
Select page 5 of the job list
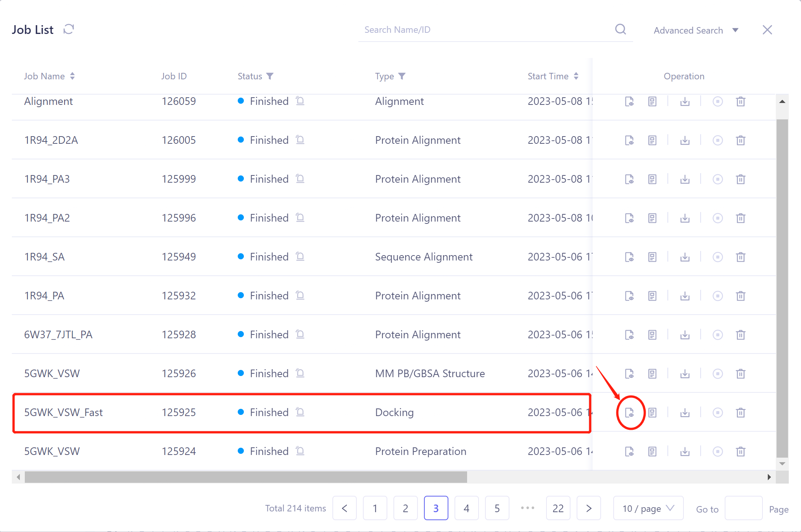[x=497, y=508]
